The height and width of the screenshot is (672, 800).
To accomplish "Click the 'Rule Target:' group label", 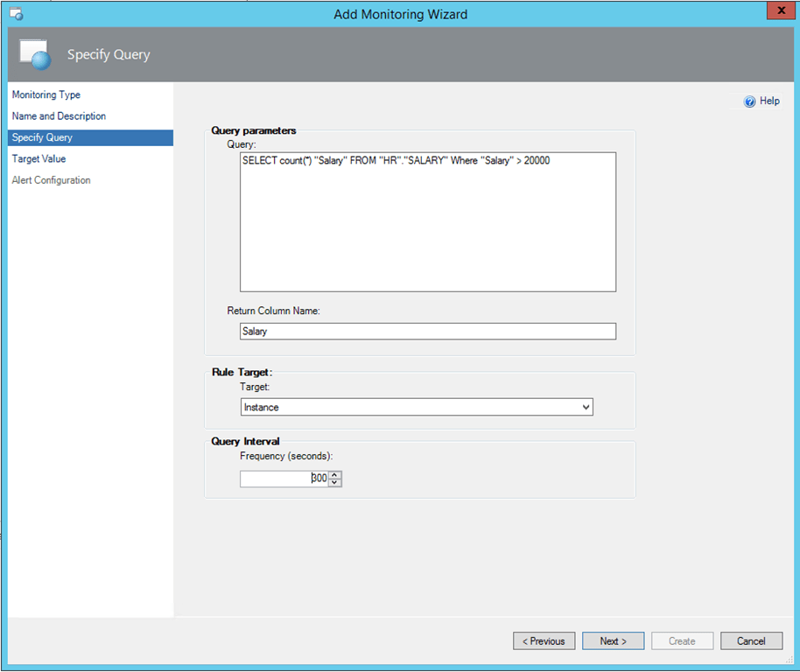I will [242, 372].
